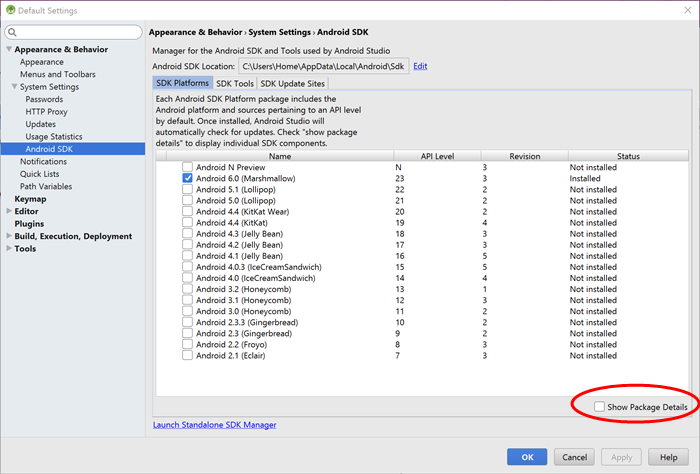Open the Help button
The image size is (700, 474).
coord(668,457)
